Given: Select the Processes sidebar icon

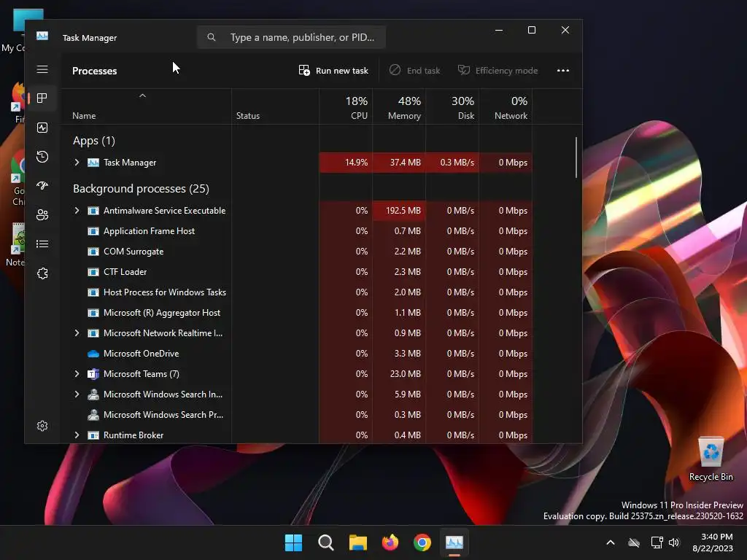Looking at the screenshot, I should 42,98.
